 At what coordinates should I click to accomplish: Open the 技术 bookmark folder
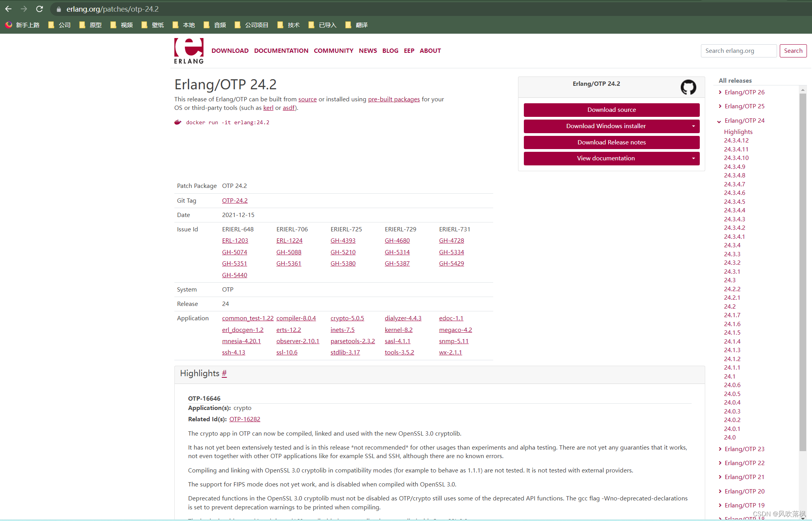(289, 25)
